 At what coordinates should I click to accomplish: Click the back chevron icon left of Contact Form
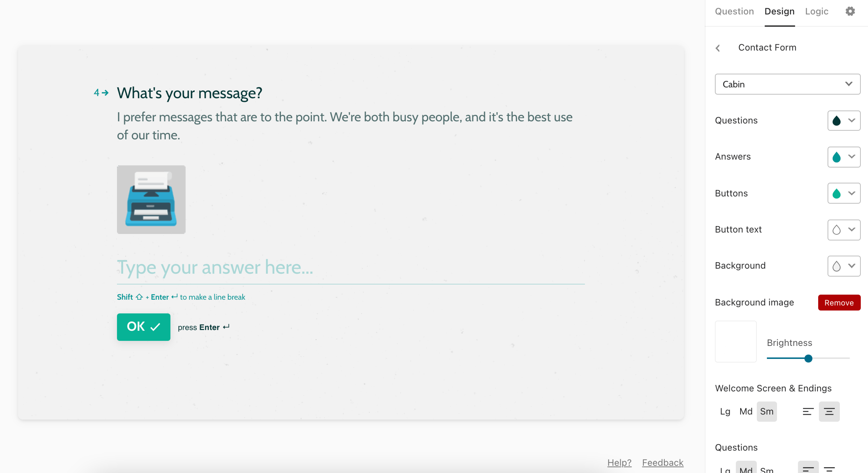(x=717, y=48)
